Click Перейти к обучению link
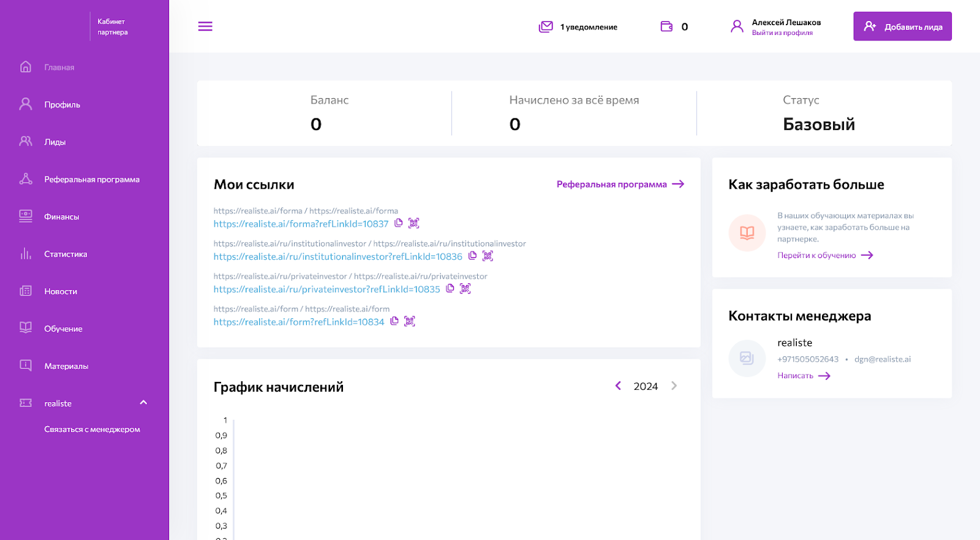The image size is (980, 540). coord(825,255)
